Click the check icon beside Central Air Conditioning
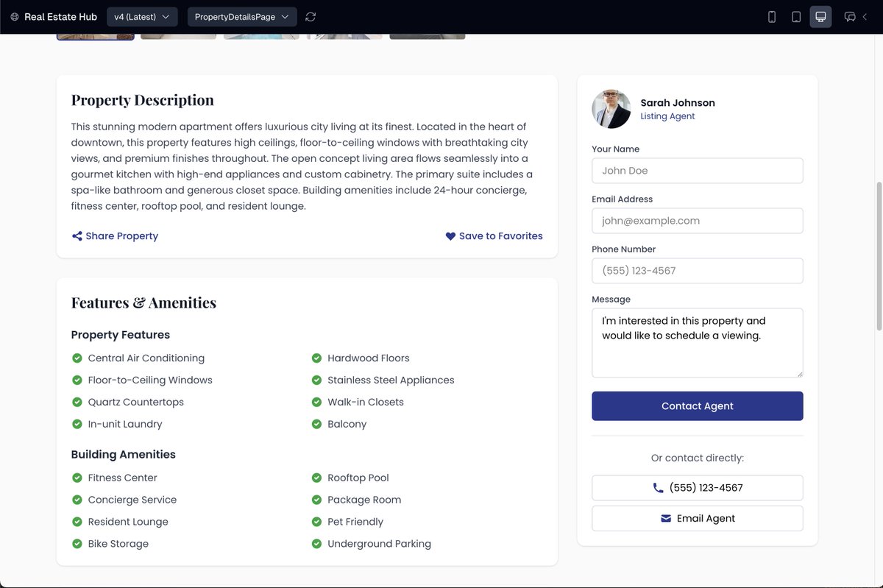The height and width of the screenshot is (588, 883). pyautogui.click(x=77, y=358)
